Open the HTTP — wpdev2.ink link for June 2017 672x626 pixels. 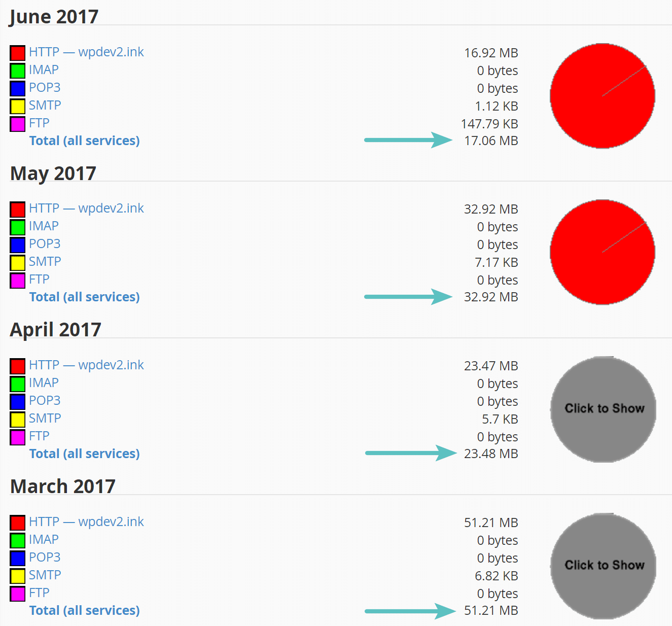tap(86, 52)
